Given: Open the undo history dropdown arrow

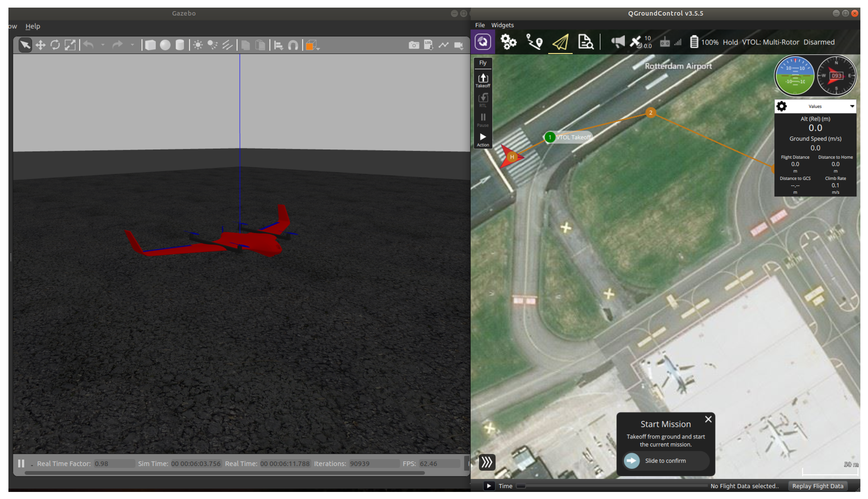Looking at the screenshot, I should click(103, 45).
